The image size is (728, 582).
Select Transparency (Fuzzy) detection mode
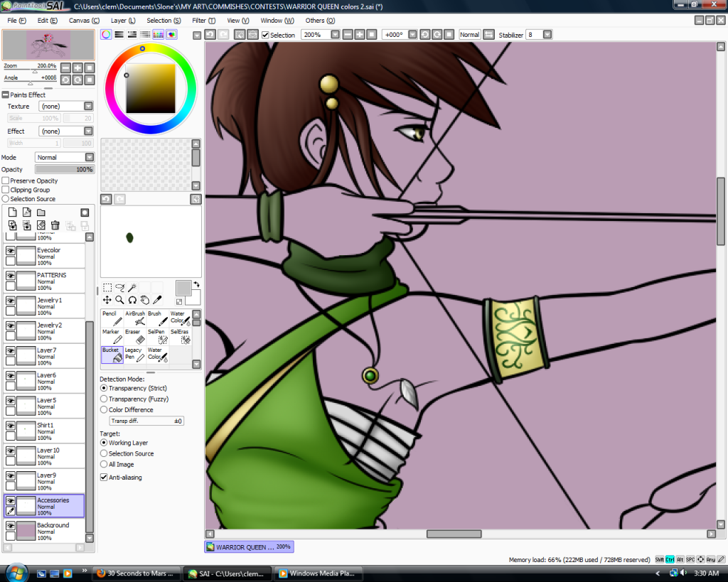click(104, 399)
